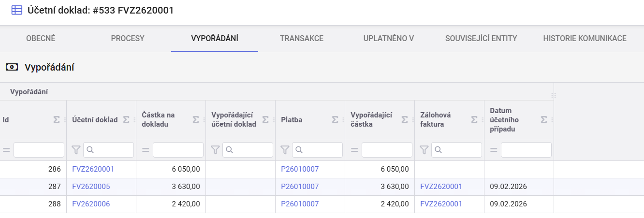Open payment P26010007 in row 288
This screenshot has height=218, width=644.
[300, 204]
